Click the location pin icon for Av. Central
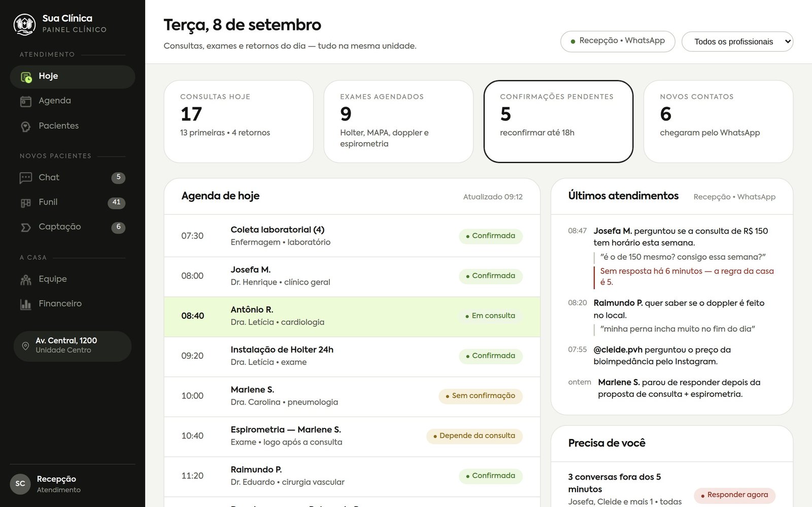This screenshot has width=812, height=507. [x=25, y=346]
